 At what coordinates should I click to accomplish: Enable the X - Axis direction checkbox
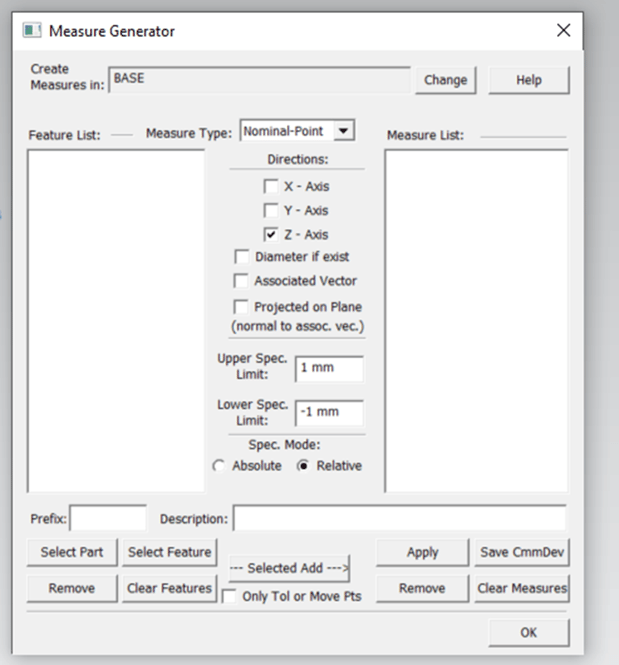coord(271,186)
